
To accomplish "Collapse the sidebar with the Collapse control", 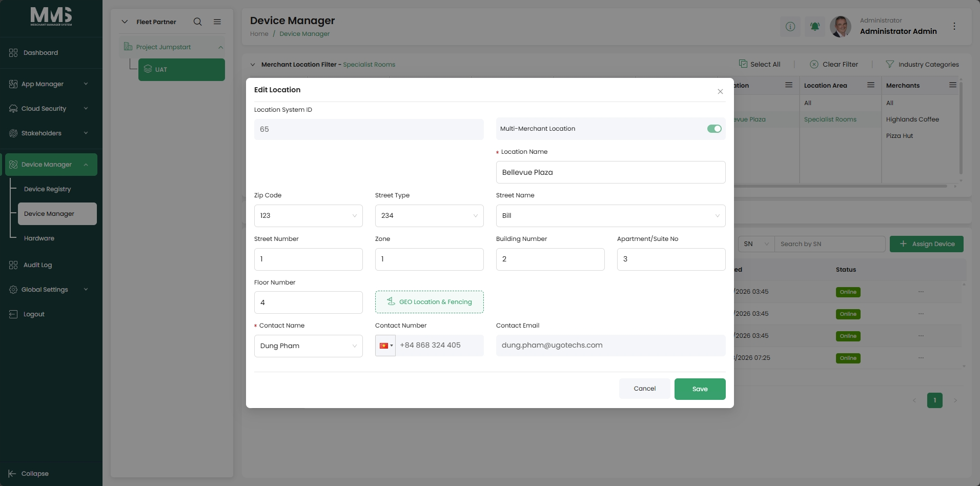I will click(x=29, y=474).
